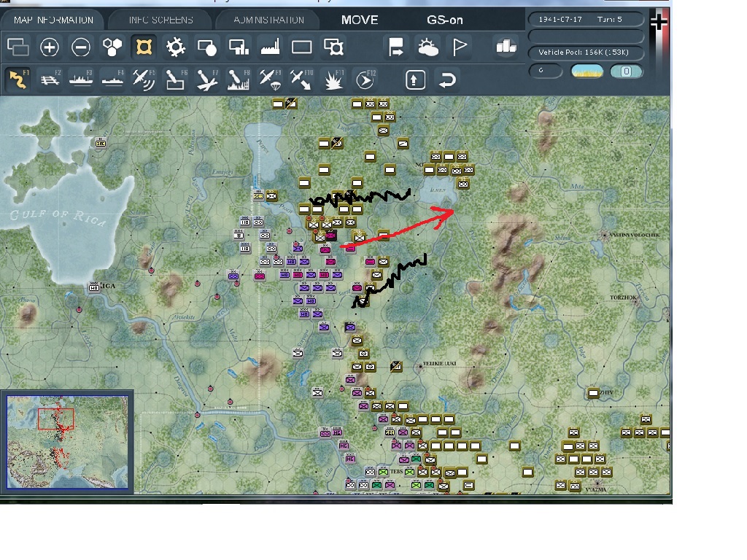Image resolution: width=747 pixels, height=560 pixels.
Task: Select the F3 naval transport ship icon
Action: coord(81,79)
